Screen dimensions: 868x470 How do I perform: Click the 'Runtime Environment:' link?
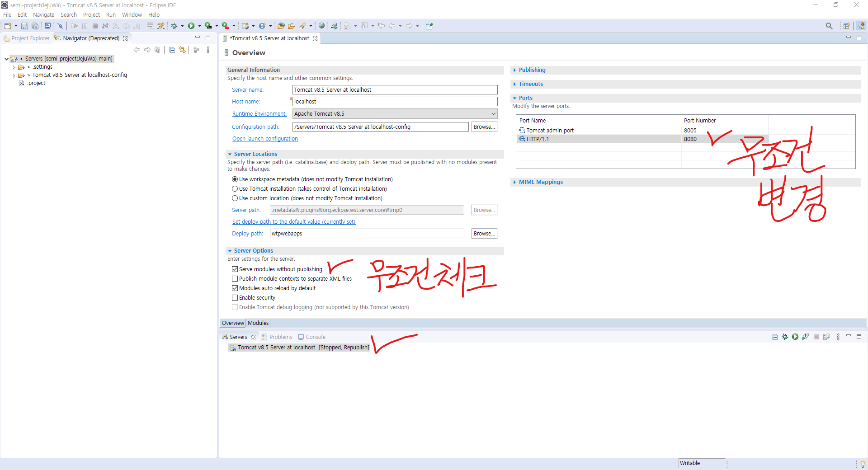(x=259, y=114)
